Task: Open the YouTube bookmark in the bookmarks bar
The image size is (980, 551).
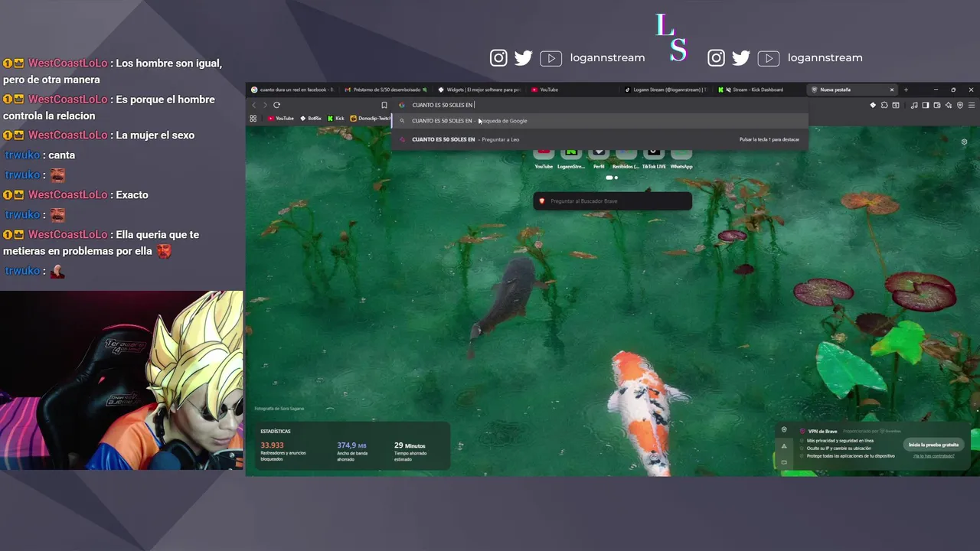Action: [x=281, y=119]
